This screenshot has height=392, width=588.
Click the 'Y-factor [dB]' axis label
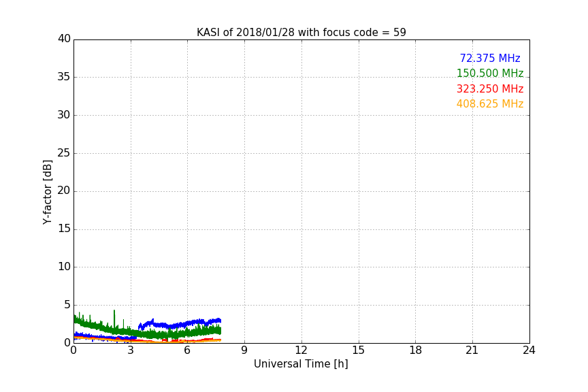[47, 192]
